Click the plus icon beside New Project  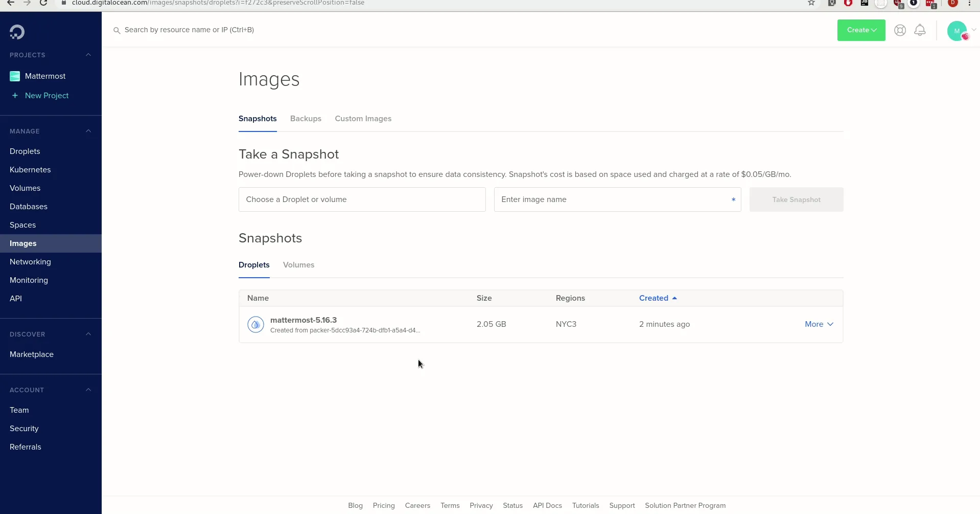click(x=15, y=96)
